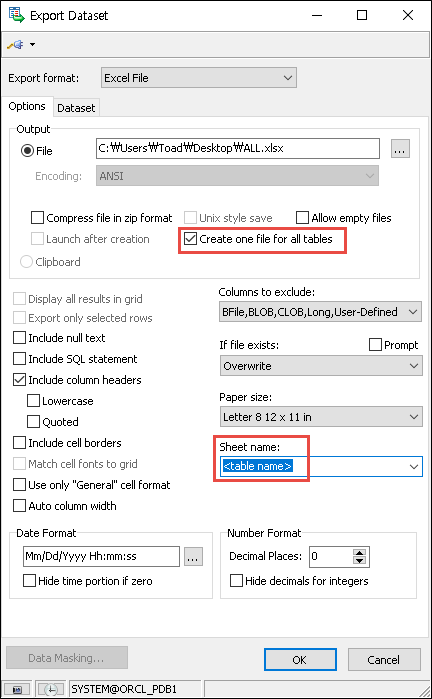Decrease Decimal Places with down spinner arrow
432x699 pixels.
click(359, 561)
